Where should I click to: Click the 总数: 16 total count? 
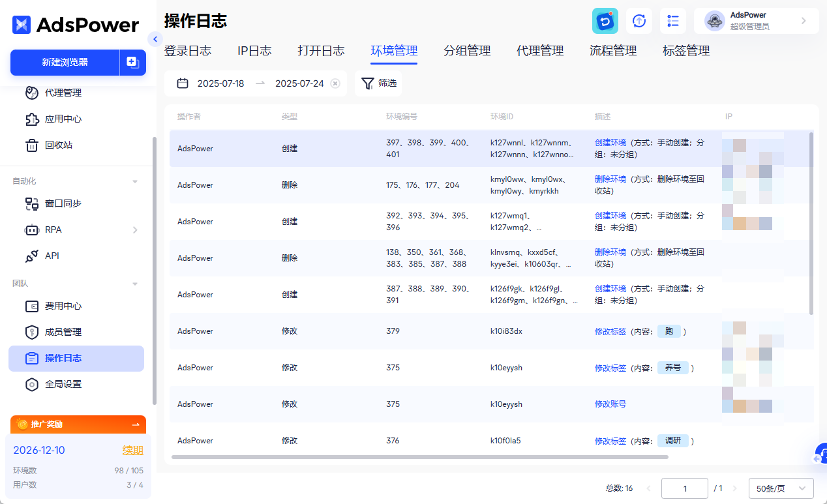point(619,488)
